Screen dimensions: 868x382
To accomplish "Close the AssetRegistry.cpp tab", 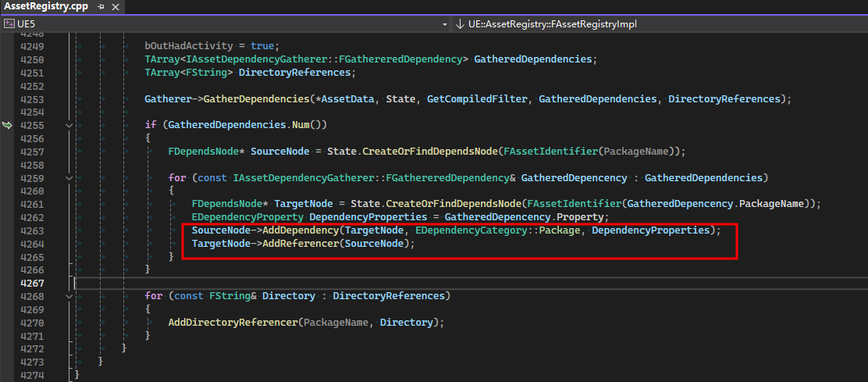I will (x=116, y=6).
